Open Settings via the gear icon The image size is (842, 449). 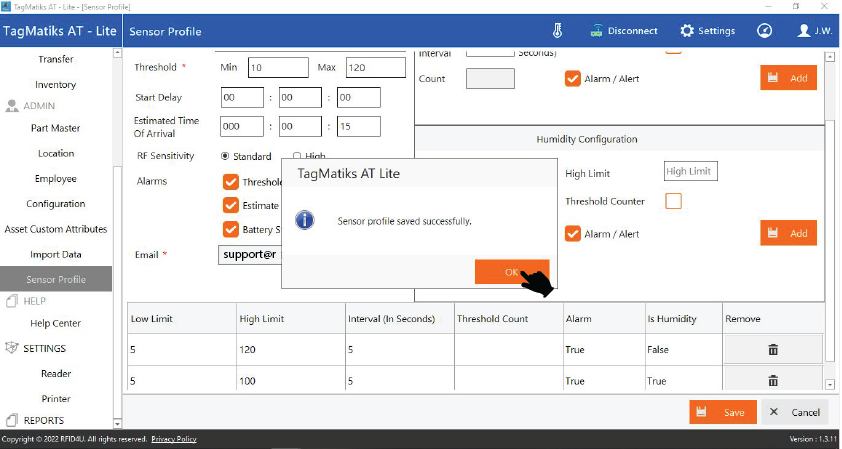point(686,30)
